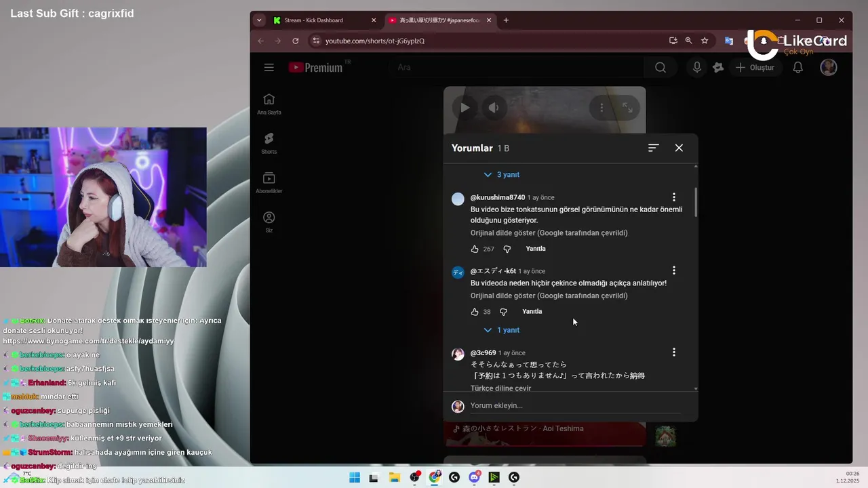Expand the 3 yanıt replies
868x488 pixels.
[501, 175]
